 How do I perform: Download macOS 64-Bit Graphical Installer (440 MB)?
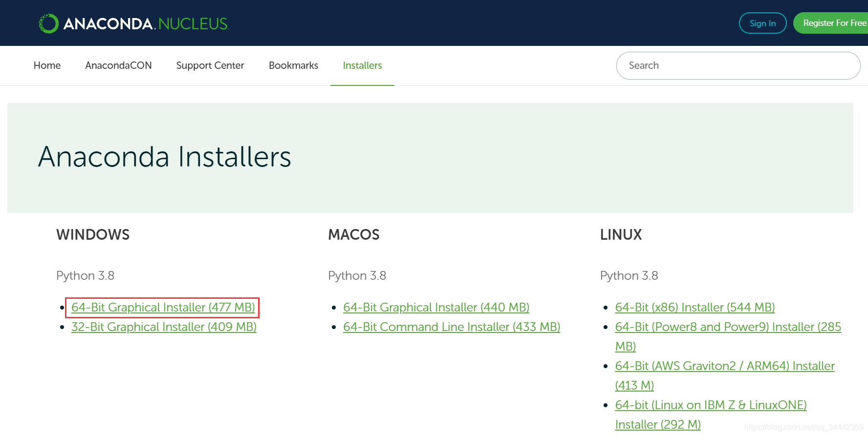436,307
